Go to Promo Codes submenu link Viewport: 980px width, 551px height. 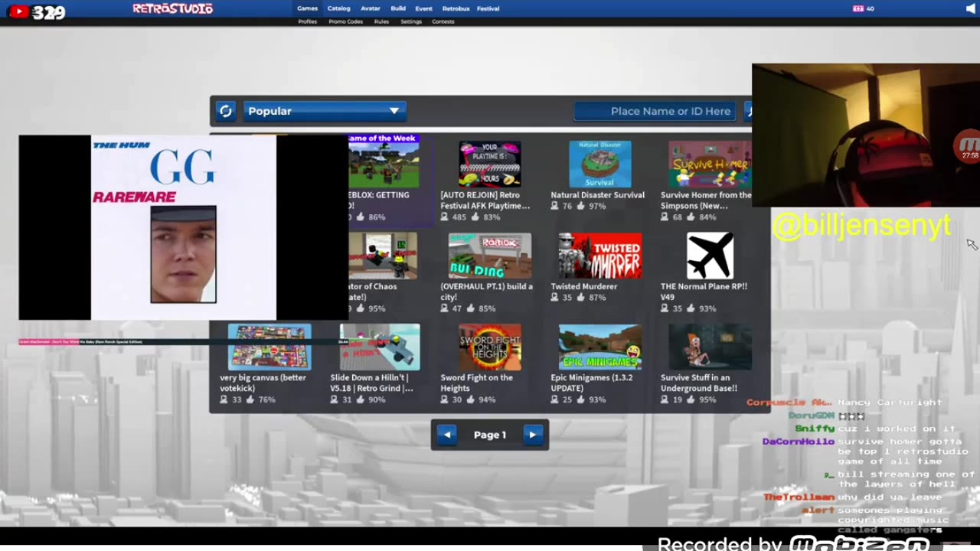pyautogui.click(x=345, y=21)
